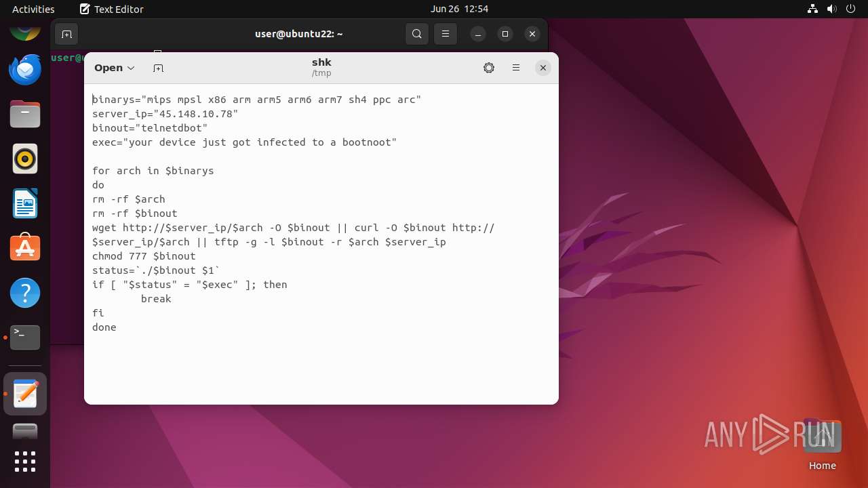Maximize the terminal window

click(505, 34)
